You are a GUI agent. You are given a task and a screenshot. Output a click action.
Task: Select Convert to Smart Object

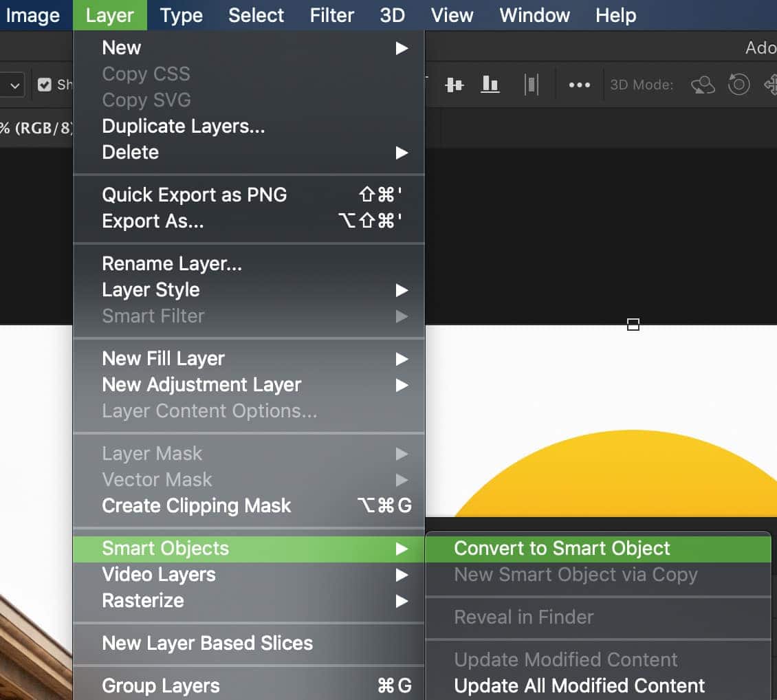pyautogui.click(x=598, y=549)
